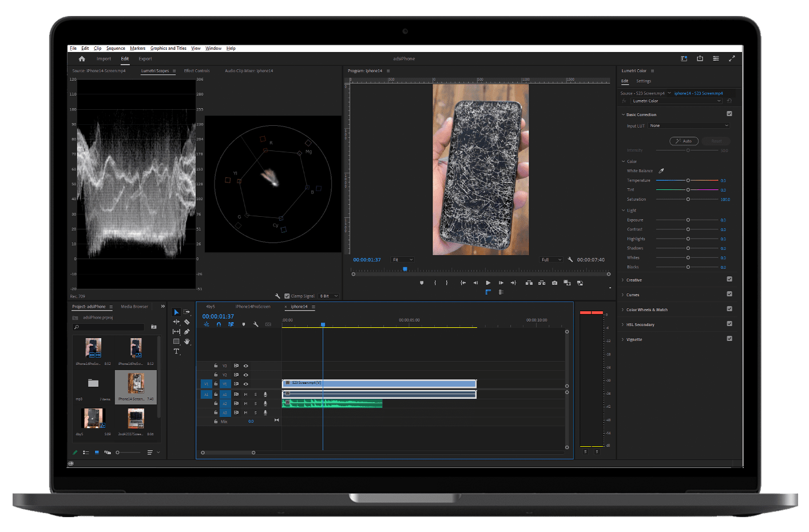Open the Fit zoom level dropdown
Image resolution: width=809 pixels, height=532 pixels.
click(x=403, y=260)
